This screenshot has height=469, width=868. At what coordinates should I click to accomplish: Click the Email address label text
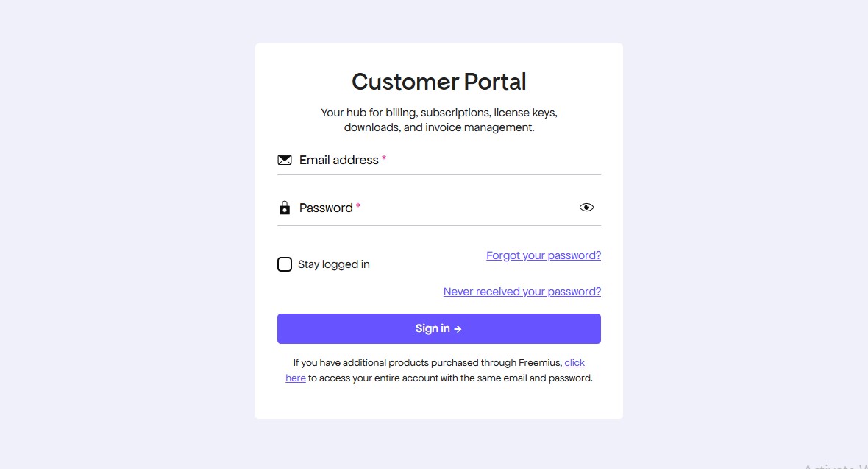[x=338, y=160]
